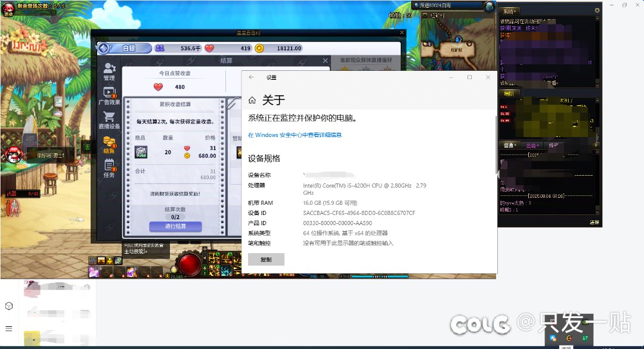Go back in Settings window
Viewport: 644px width, 349px height.
252,77
